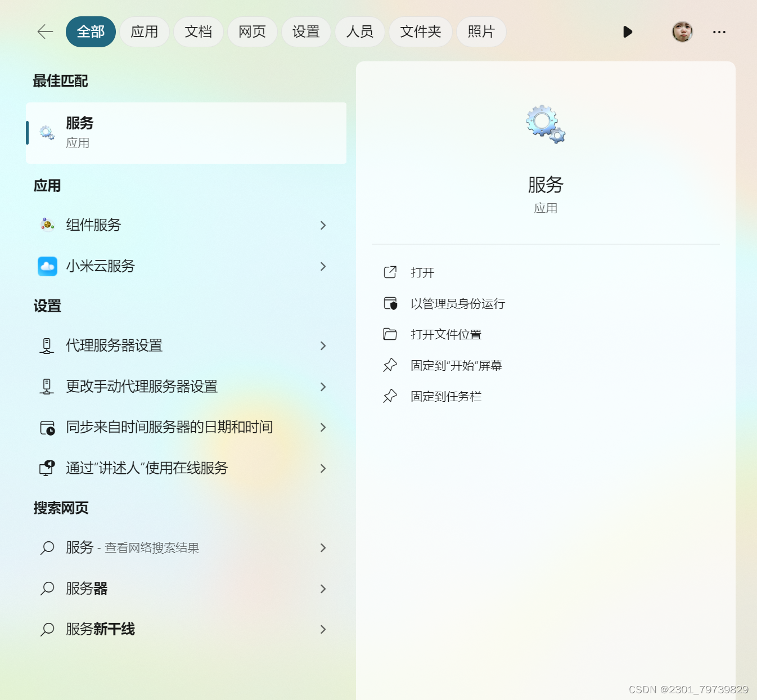Click the 同步来自时间服务器的日期和时间 clock icon

(47, 428)
